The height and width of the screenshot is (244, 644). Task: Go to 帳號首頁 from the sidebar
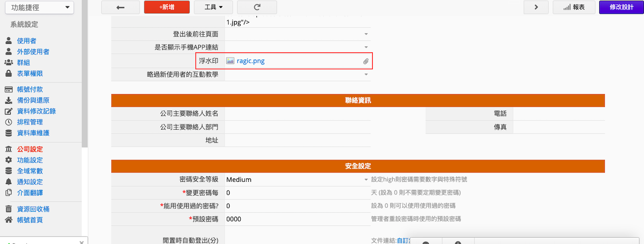[30, 220]
